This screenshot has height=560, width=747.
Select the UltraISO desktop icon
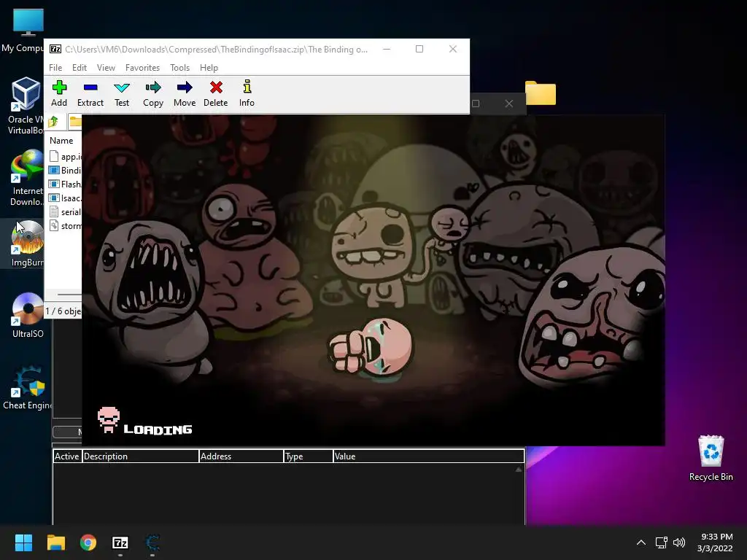point(28,315)
